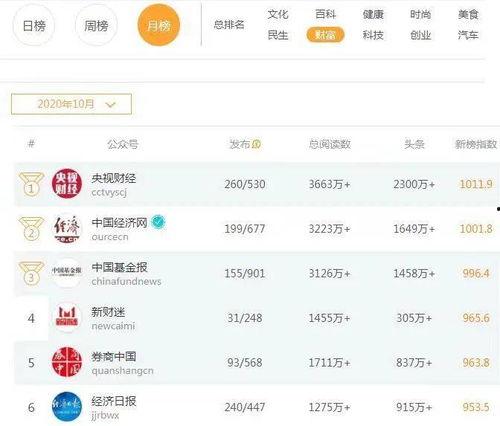
Task: Open the 总排名 overall ranking
Action: coord(229,24)
